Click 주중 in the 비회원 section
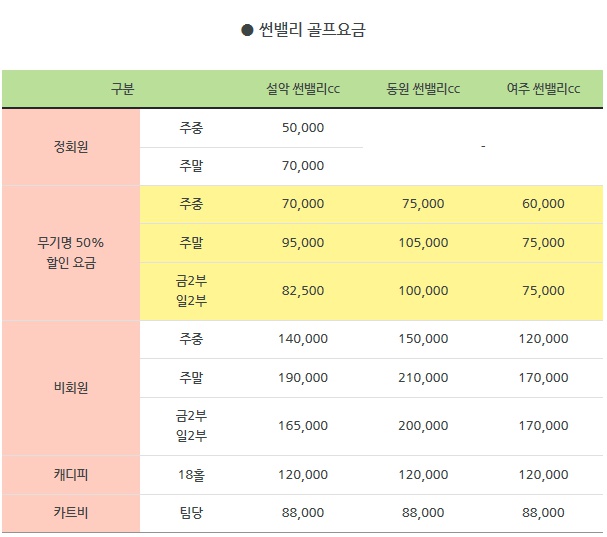This screenshot has width=607, height=537. [191, 339]
